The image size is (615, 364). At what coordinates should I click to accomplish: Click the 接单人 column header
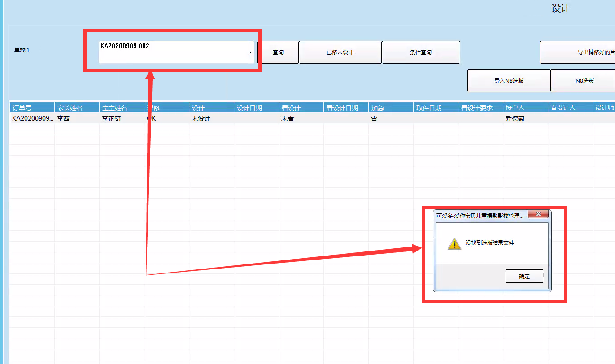tap(525, 108)
